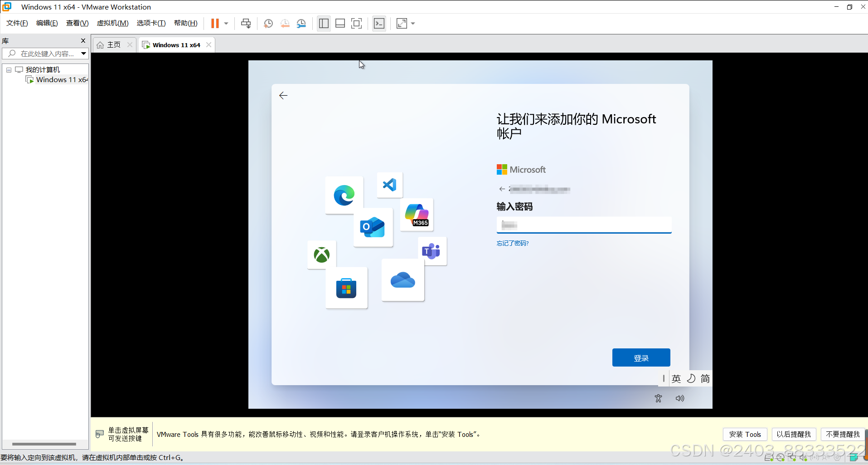Screen dimensions: 868x465
Task: Click the 简 simplified Chinese IME icon
Action: 705,378
